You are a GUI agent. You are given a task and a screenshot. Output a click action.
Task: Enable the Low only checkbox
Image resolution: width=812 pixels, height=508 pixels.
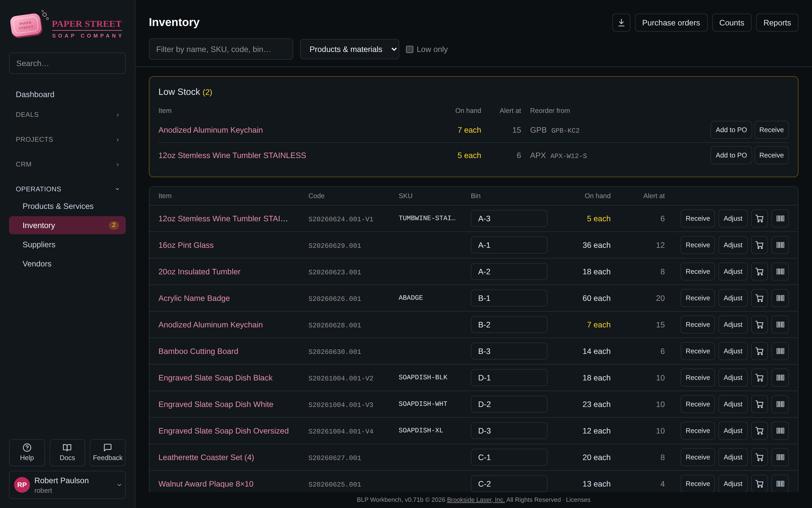click(409, 49)
